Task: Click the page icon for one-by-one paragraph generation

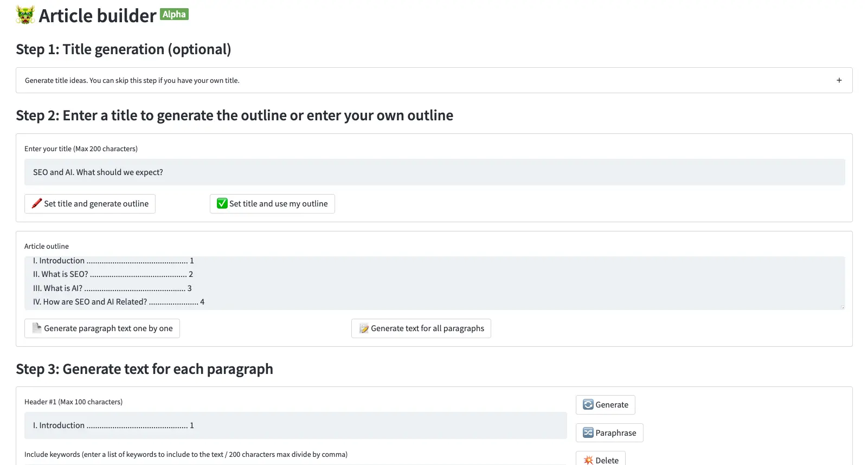Action: [x=37, y=328]
